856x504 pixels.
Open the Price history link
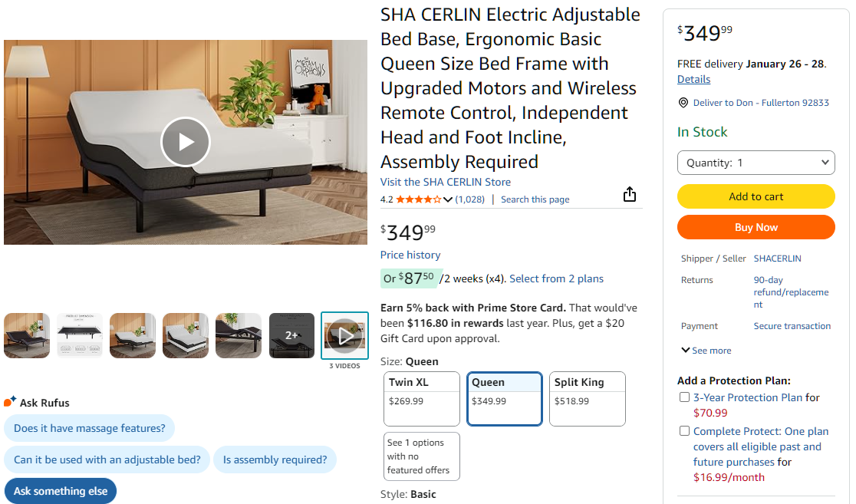[410, 255]
